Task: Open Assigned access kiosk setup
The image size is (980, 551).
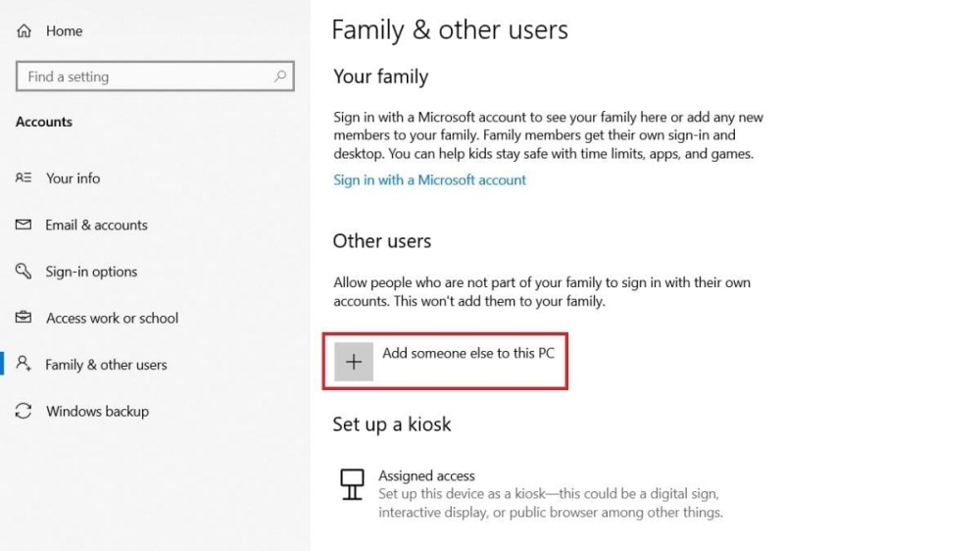Action: (x=426, y=476)
